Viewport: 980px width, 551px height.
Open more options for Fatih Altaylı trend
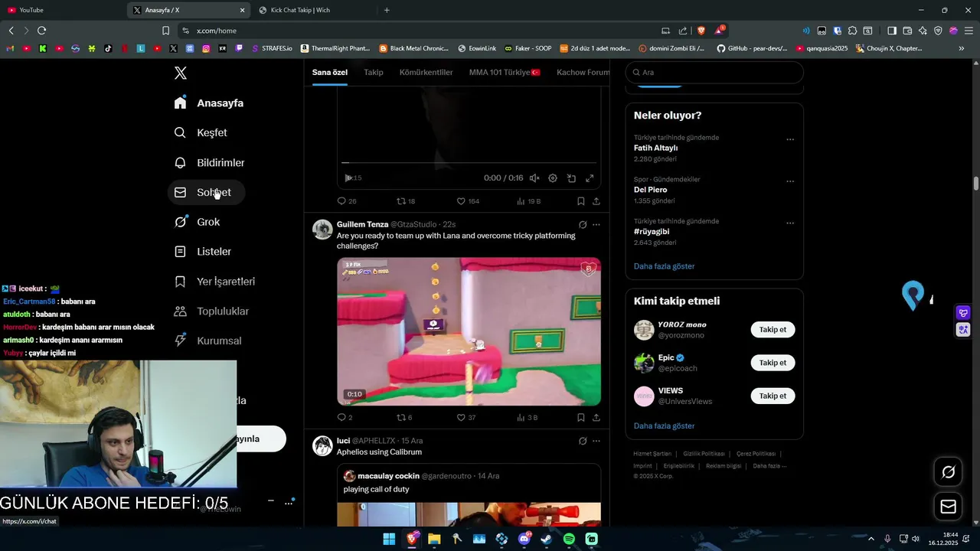(790, 139)
